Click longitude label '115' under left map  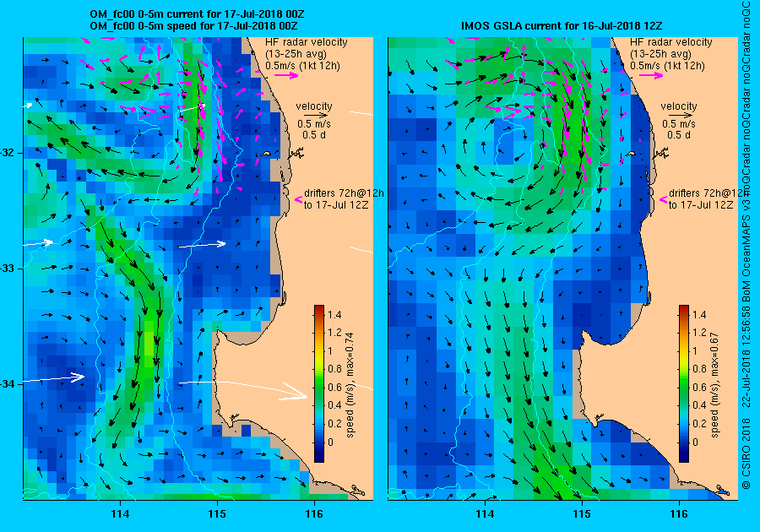pyautogui.click(x=217, y=514)
